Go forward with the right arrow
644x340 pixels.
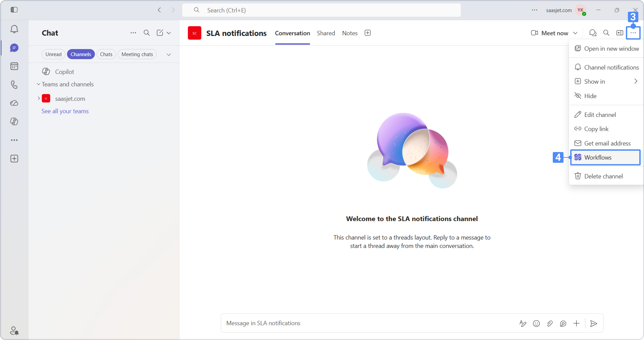pyautogui.click(x=173, y=10)
